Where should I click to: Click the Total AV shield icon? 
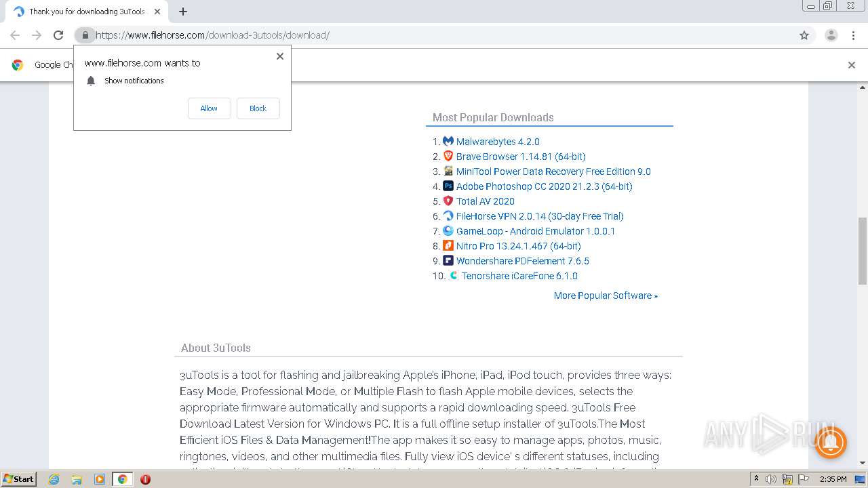coord(448,201)
